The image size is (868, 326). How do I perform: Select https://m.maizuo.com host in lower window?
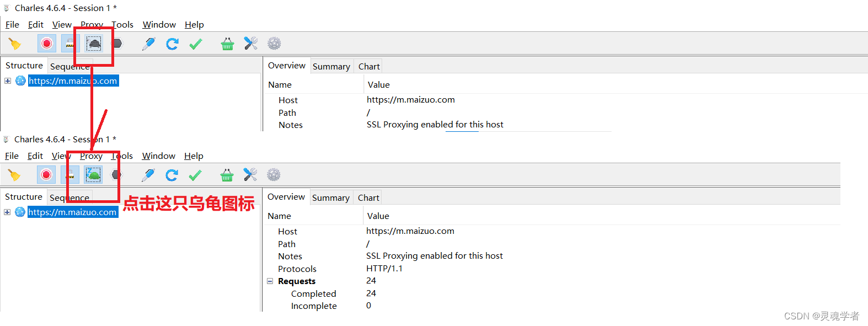[x=73, y=212]
